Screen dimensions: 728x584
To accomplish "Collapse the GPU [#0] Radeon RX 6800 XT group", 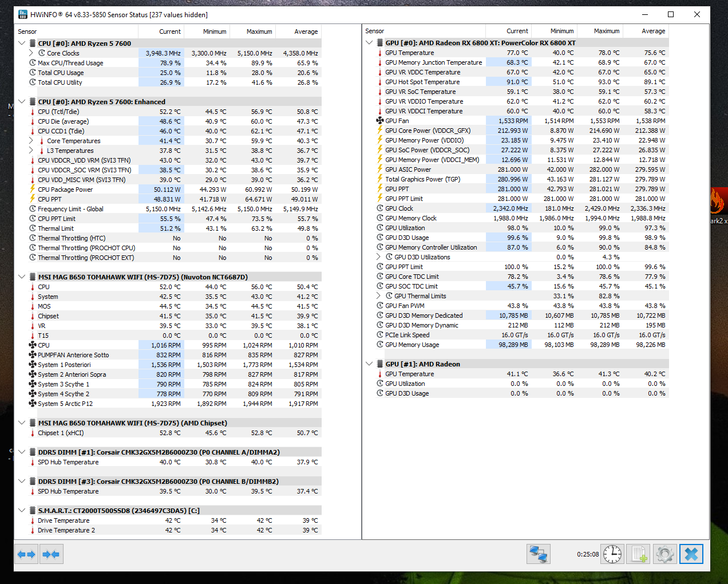I will coord(369,42).
